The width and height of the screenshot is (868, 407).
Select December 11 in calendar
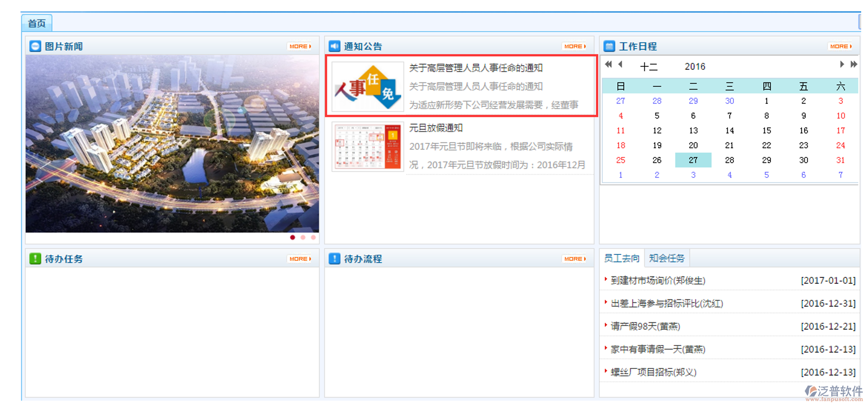coord(620,131)
